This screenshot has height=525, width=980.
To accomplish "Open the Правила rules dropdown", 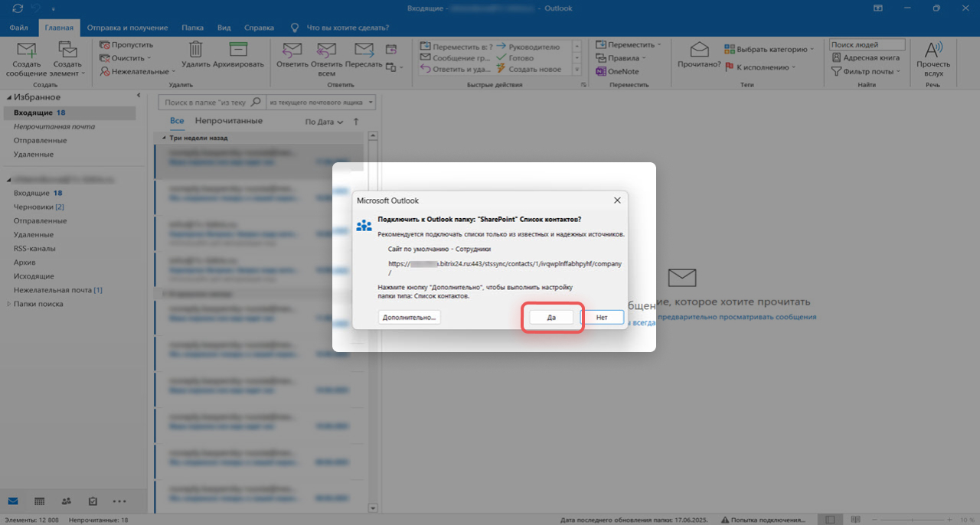I will [621, 58].
